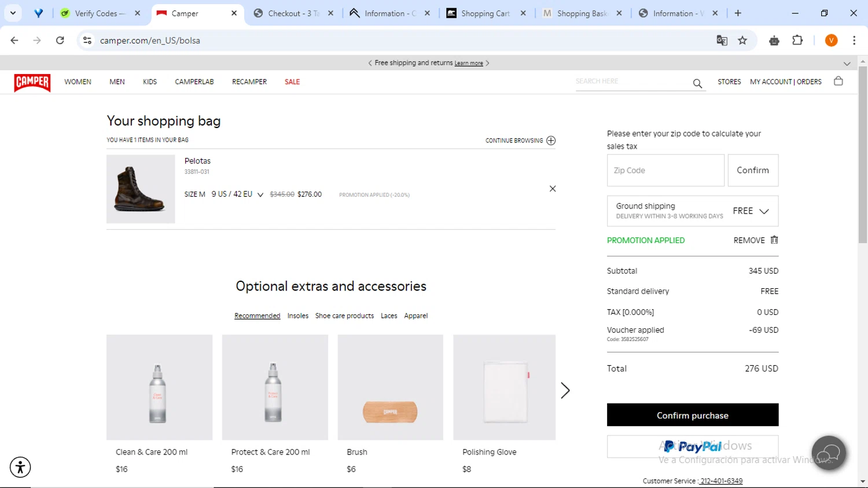Collapse the top promo banner chevron
Viewport: 868px width, 488px height.
click(847, 64)
